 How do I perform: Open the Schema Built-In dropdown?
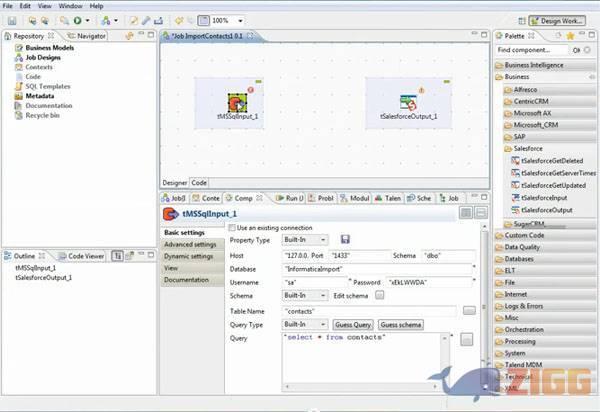pos(305,296)
